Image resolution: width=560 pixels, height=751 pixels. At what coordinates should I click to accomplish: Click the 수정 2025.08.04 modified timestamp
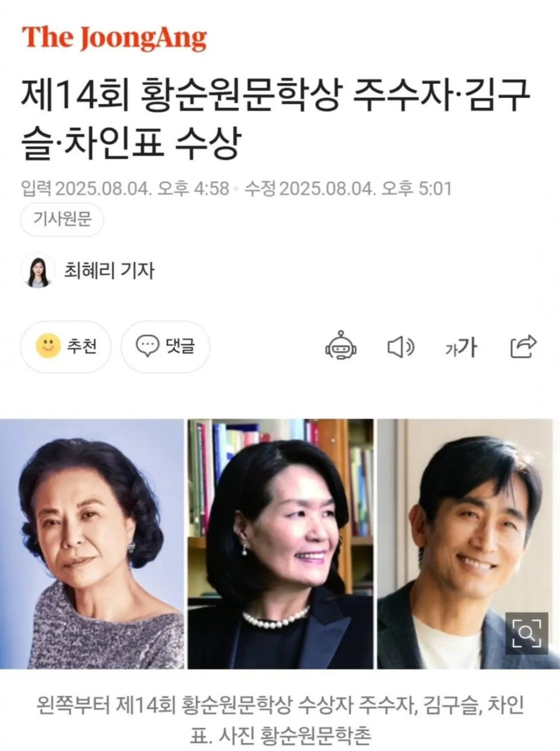click(x=348, y=188)
